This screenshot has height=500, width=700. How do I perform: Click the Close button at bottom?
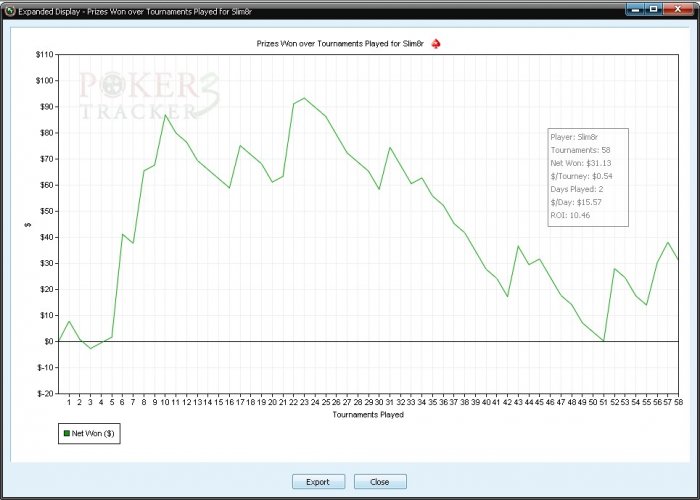coord(380,482)
